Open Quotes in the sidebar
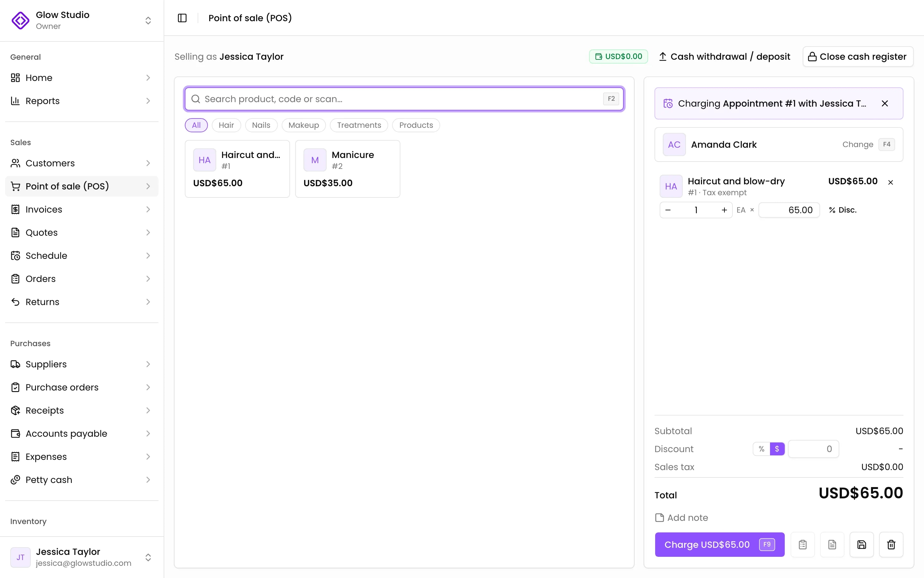This screenshot has height=578, width=924. pyautogui.click(x=82, y=232)
